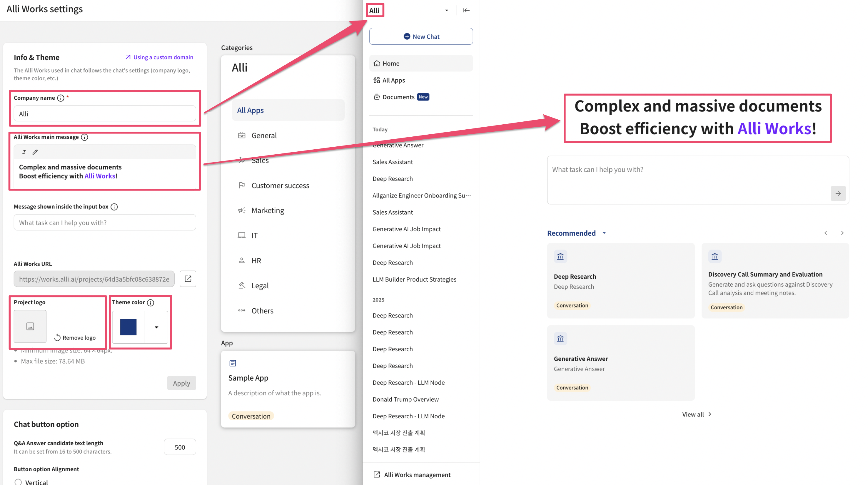This screenshot has width=868, height=485.
Task: Click the Company name input field
Action: click(104, 114)
